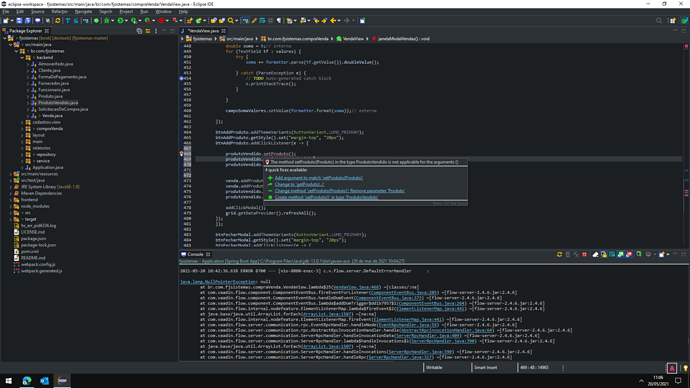Image resolution: width=690 pixels, height=388 pixels.
Task: Select pom.xml in Package Explorer
Action: [x=29, y=252]
